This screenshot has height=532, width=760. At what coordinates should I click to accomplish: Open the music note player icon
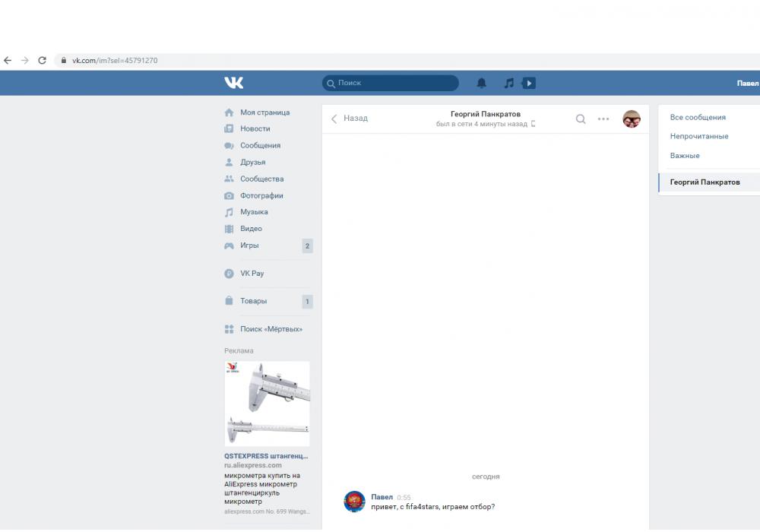point(509,83)
